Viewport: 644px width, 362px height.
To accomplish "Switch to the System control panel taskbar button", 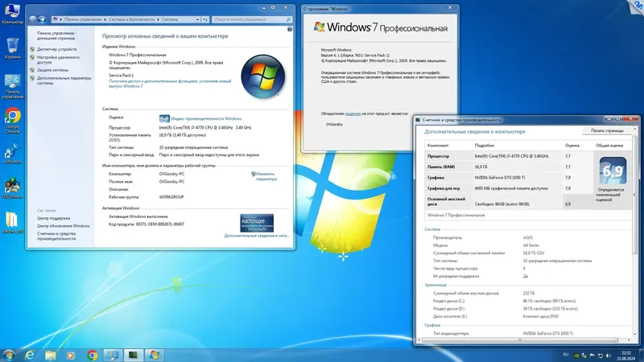I will [x=113, y=355].
